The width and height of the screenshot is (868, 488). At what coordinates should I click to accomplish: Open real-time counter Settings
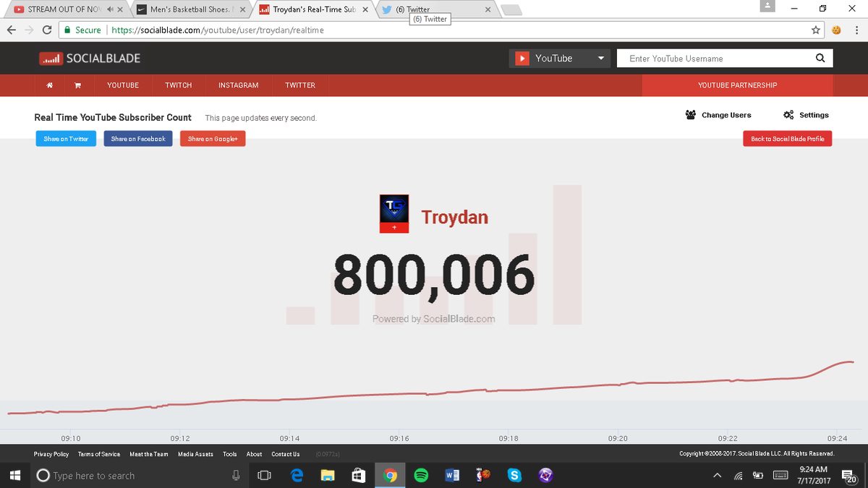pos(806,115)
